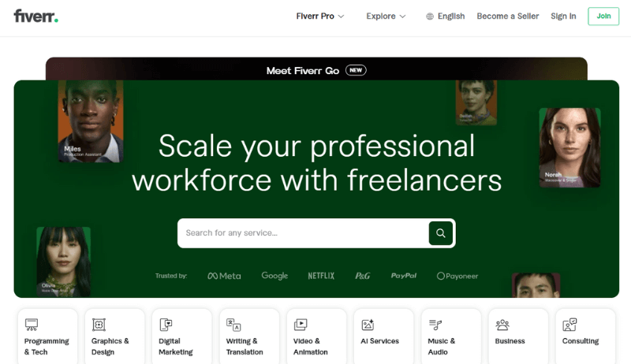Click the NEW badge on Fiverr Go banner
Screen dimensions: 631x364
356,70
